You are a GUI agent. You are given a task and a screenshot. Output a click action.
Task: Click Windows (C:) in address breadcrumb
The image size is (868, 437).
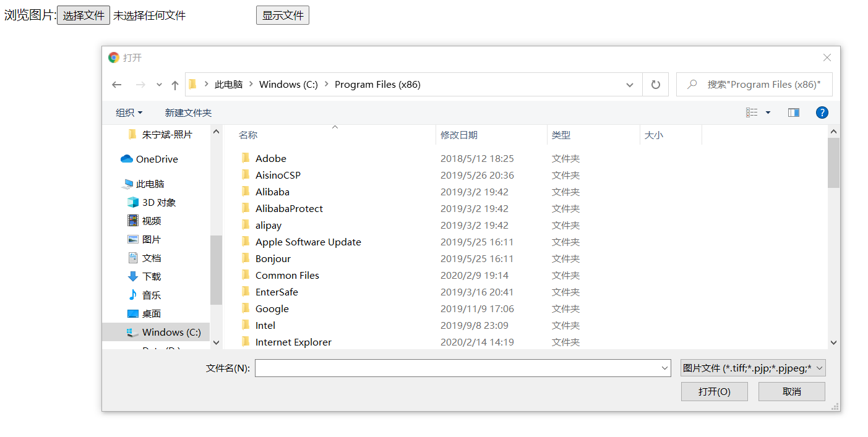tap(288, 85)
